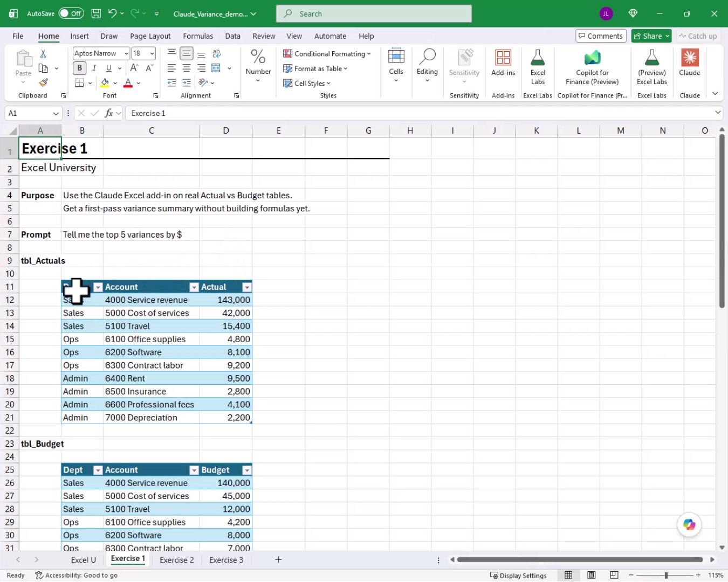Expand Format as Table menu

(x=315, y=68)
